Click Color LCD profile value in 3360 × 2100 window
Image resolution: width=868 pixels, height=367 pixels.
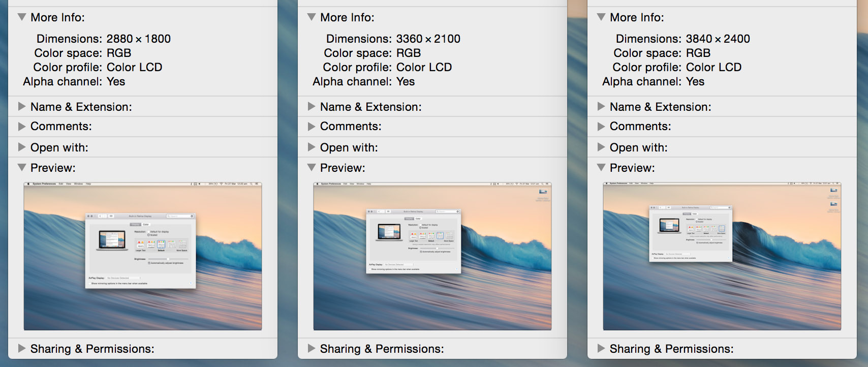(x=424, y=67)
